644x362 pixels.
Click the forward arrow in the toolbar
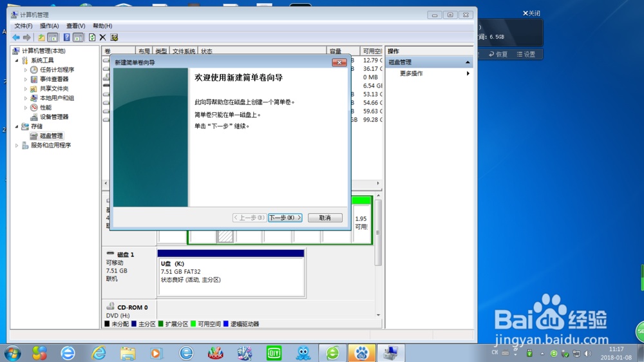[x=26, y=37]
